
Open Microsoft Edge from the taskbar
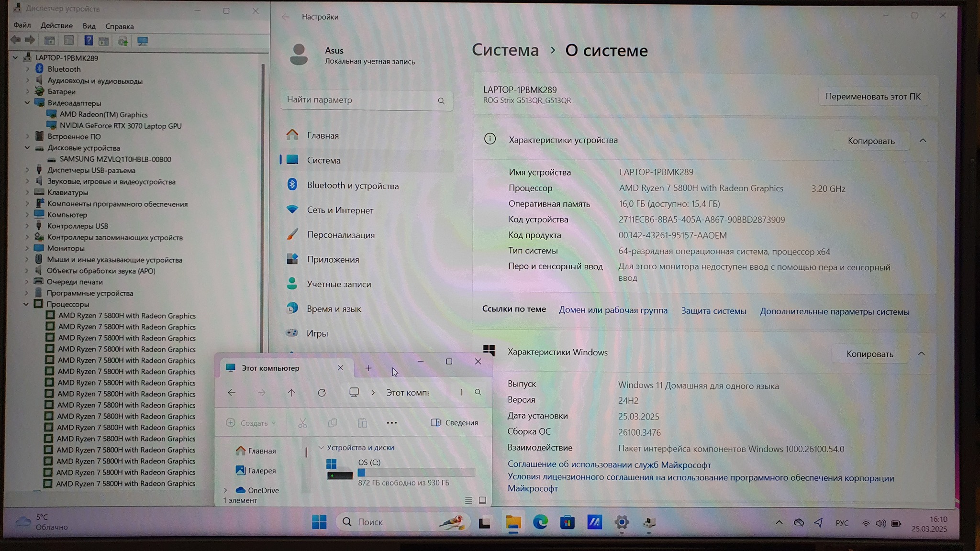[540, 522]
